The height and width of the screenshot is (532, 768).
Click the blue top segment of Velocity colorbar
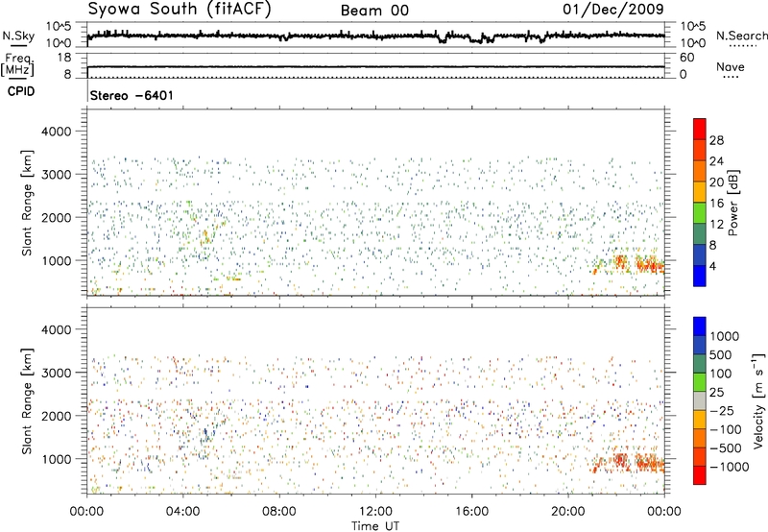click(700, 326)
